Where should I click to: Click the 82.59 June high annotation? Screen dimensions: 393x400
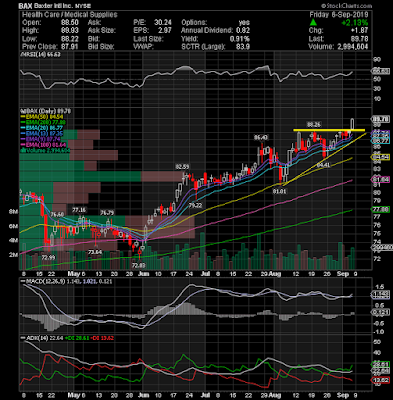click(183, 166)
